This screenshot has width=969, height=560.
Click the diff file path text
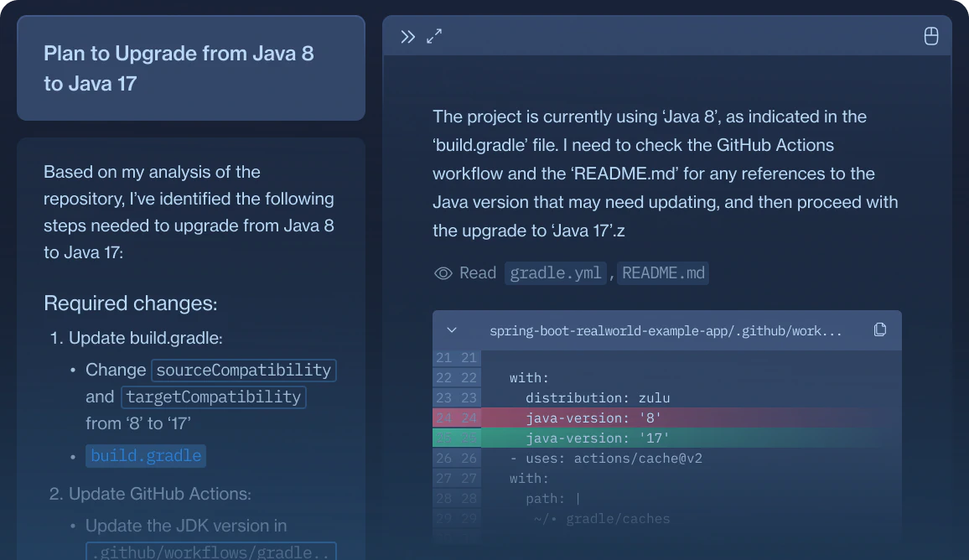666,330
